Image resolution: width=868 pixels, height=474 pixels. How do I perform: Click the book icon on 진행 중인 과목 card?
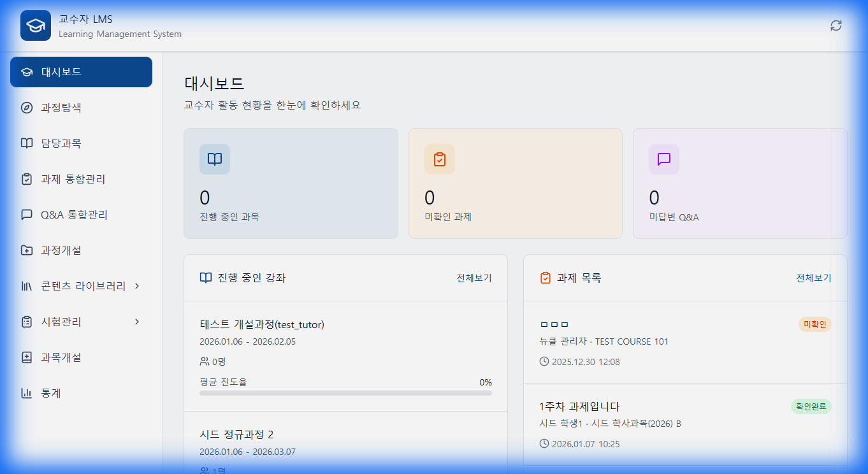pyautogui.click(x=215, y=159)
